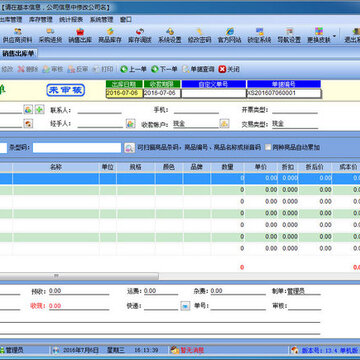
Task: Click 退出系统 exit system icon
Action: click(352, 35)
